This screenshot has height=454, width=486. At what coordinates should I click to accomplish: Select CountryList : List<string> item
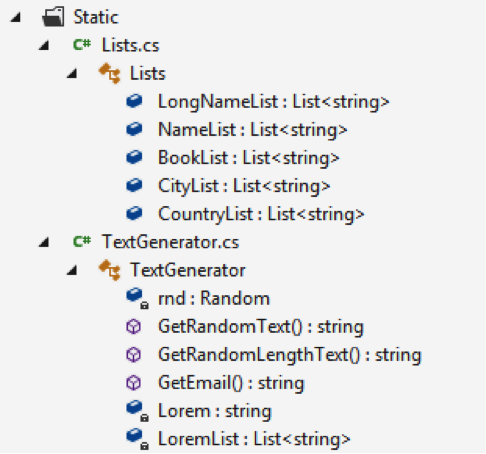(261, 214)
